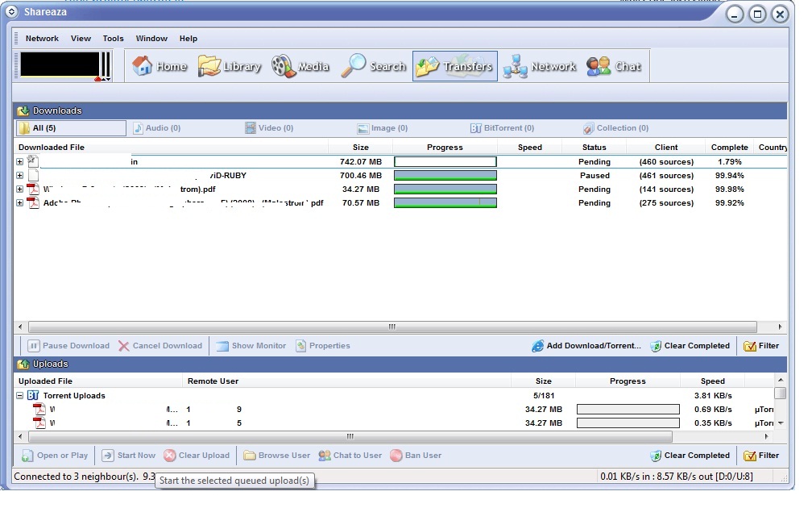Click the BitTorrent icon beside Torrent Uploads
Viewport: 812px width, 508px height.
coord(33,395)
